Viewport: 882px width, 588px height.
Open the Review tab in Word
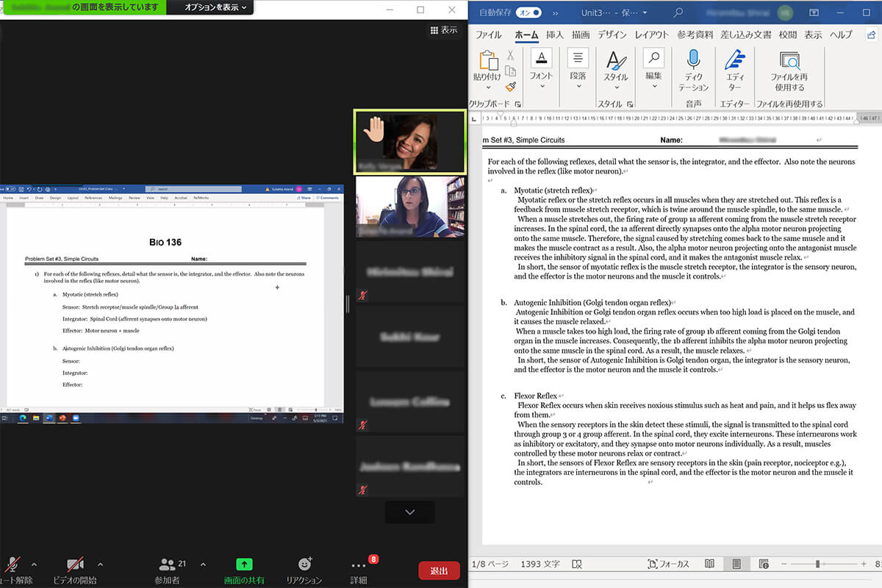click(788, 35)
